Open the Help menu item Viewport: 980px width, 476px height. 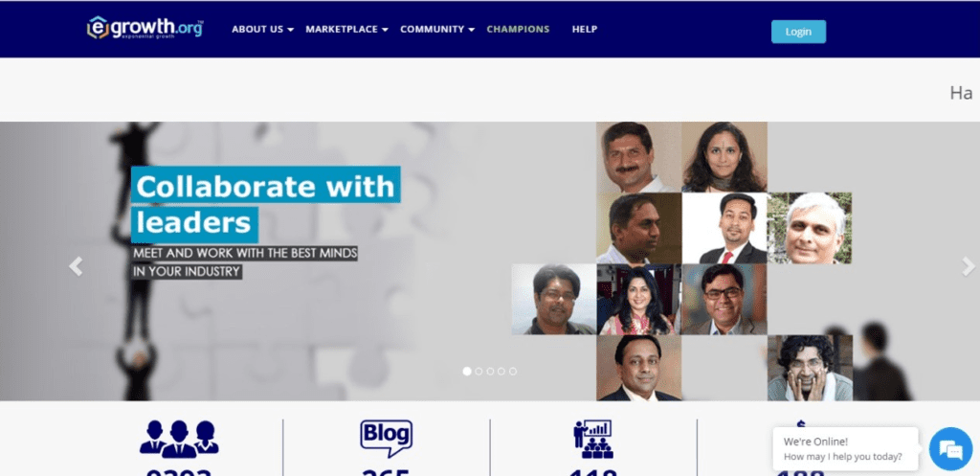585,30
